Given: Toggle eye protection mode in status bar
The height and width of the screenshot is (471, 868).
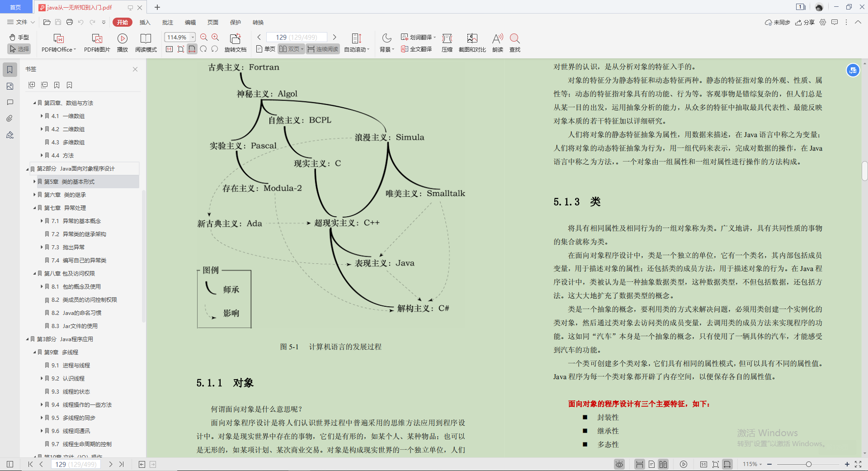Looking at the screenshot, I should tap(619, 464).
